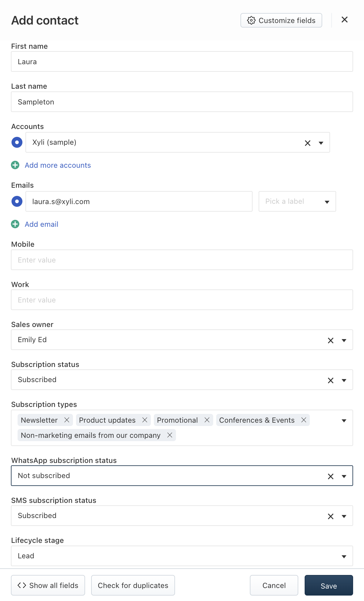Expand the Subscription status dropdown

pyautogui.click(x=344, y=380)
